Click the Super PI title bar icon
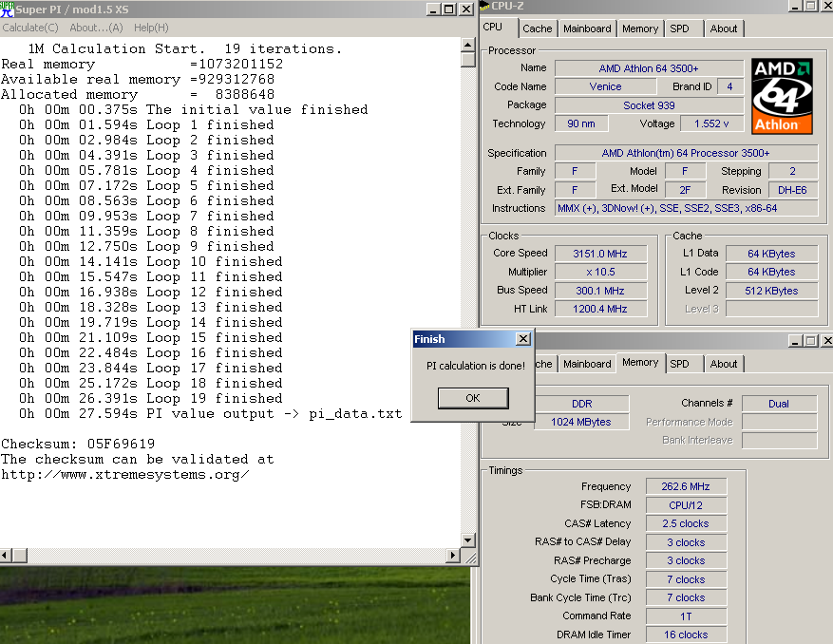 7,9
